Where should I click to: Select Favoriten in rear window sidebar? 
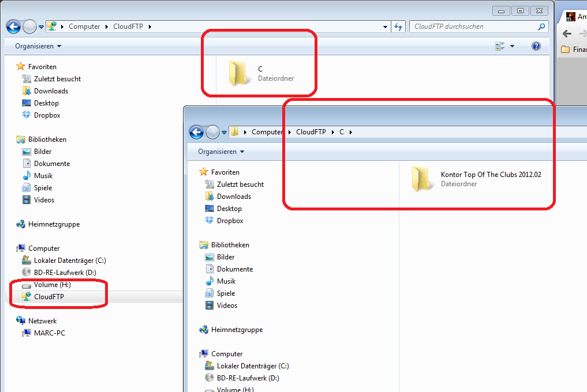pos(37,66)
